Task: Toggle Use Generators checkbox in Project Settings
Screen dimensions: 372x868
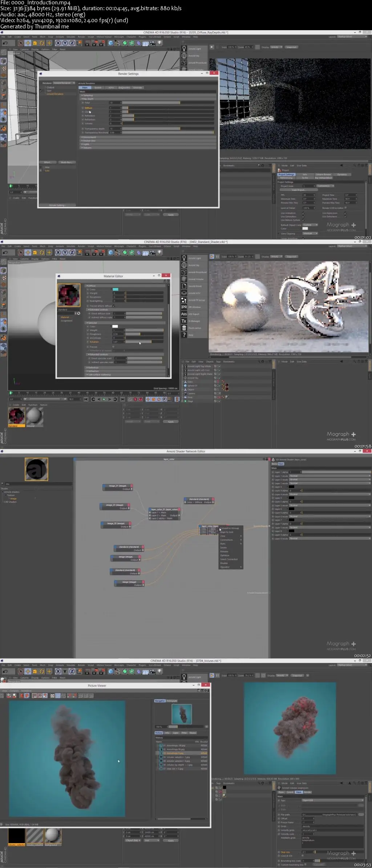Action: click(x=303, y=216)
